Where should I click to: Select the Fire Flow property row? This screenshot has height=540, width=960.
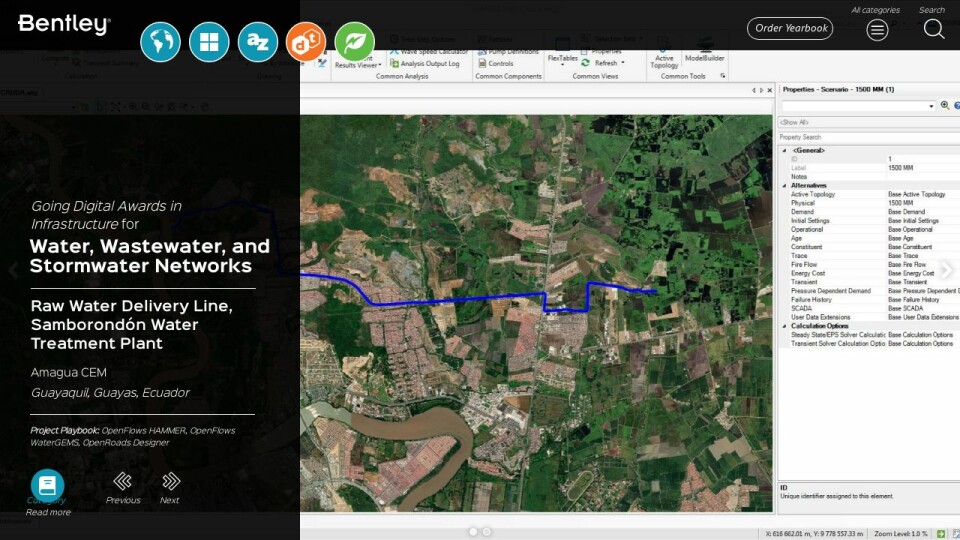869,265
